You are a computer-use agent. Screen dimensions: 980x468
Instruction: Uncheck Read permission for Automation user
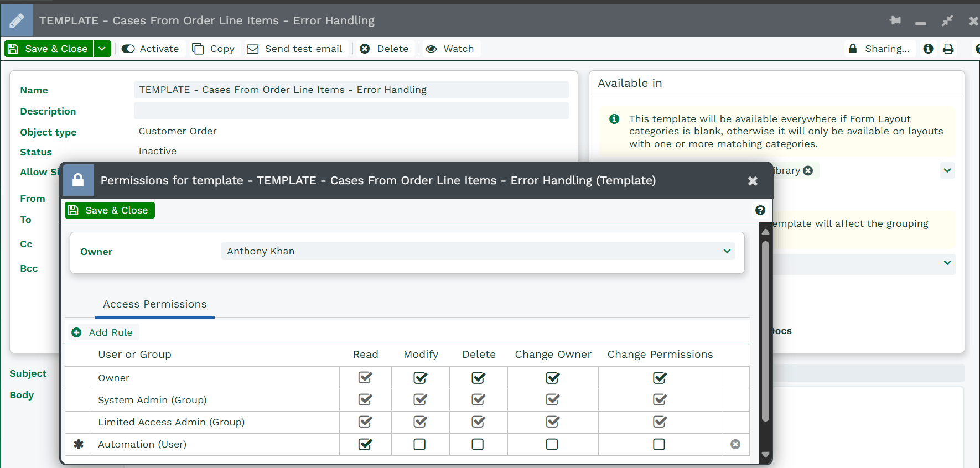click(365, 444)
